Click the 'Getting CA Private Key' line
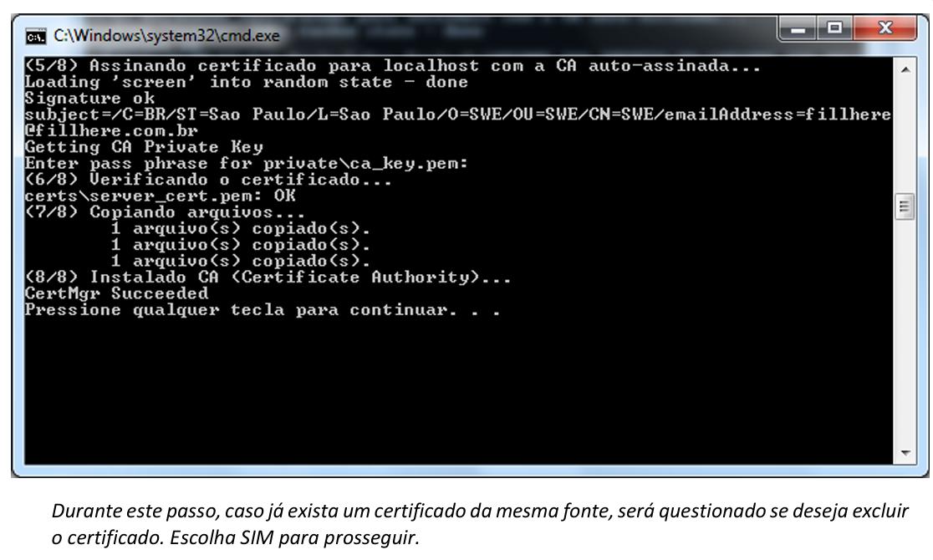Viewport: 933px width, 560px height. [132, 147]
